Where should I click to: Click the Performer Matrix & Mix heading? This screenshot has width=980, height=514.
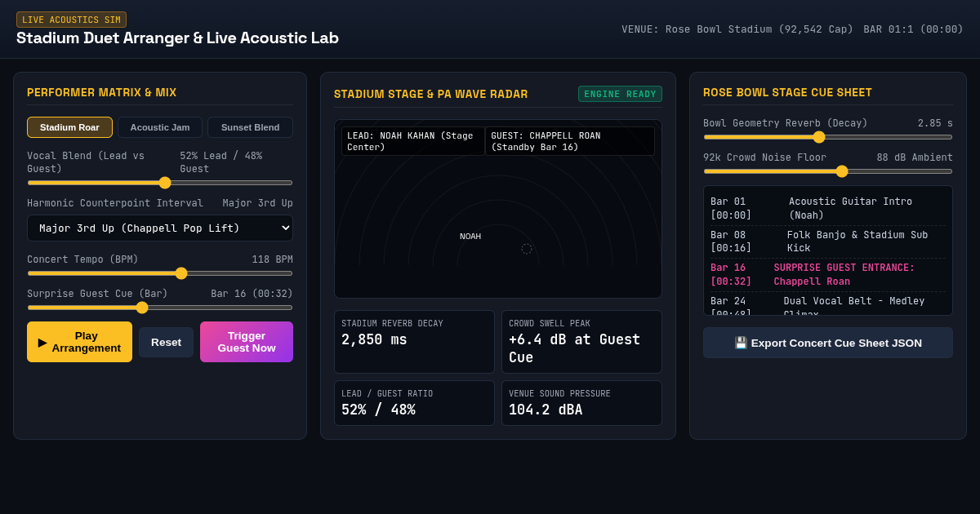101,92
